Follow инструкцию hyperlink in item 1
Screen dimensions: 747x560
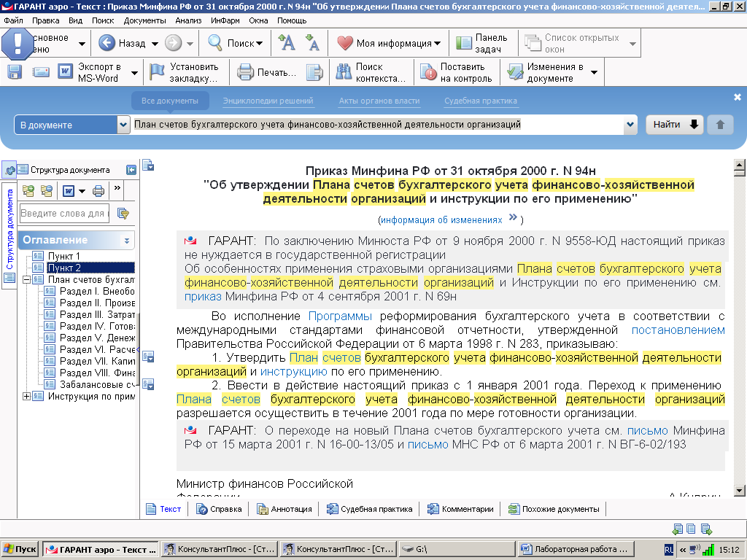tap(293, 371)
